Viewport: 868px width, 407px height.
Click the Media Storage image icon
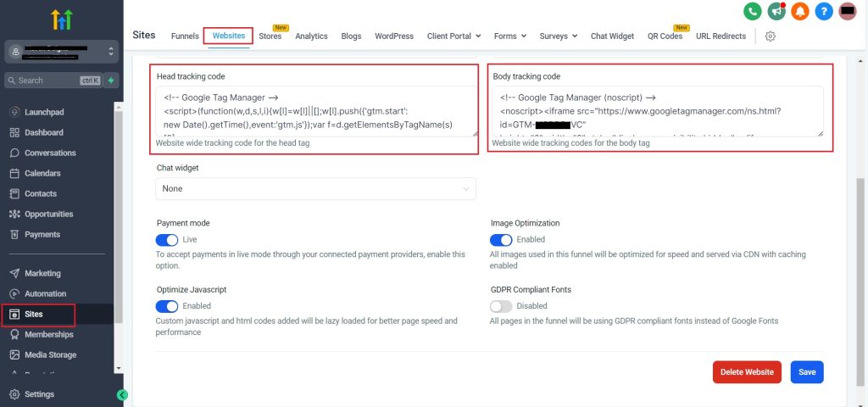click(15, 355)
